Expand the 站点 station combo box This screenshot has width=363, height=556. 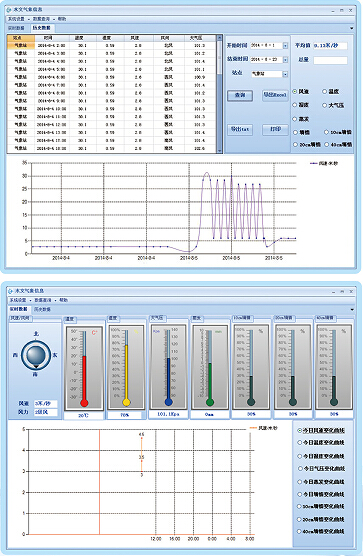click(285, 74)
